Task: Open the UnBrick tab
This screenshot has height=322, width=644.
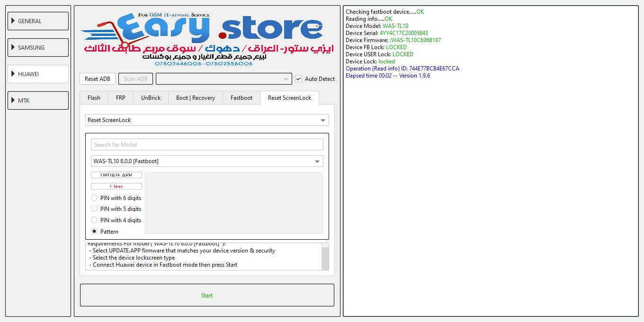Action: 151,98
